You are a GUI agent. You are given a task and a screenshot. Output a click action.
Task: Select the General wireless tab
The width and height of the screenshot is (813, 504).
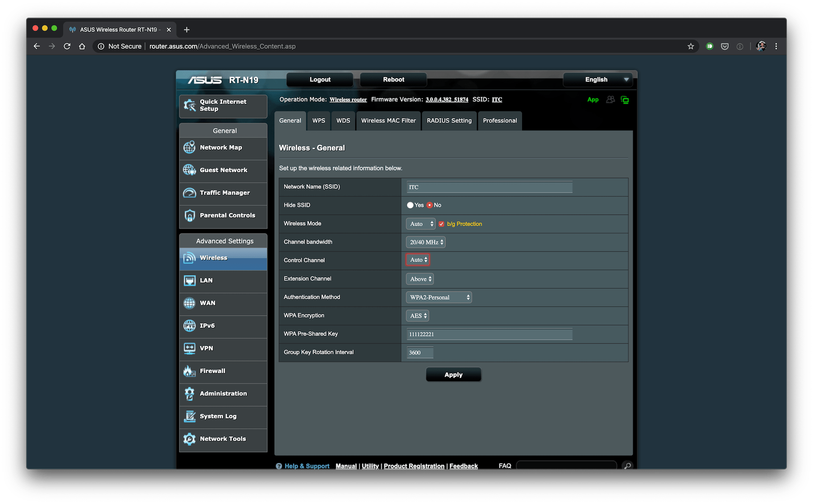[x=290, y=121]
